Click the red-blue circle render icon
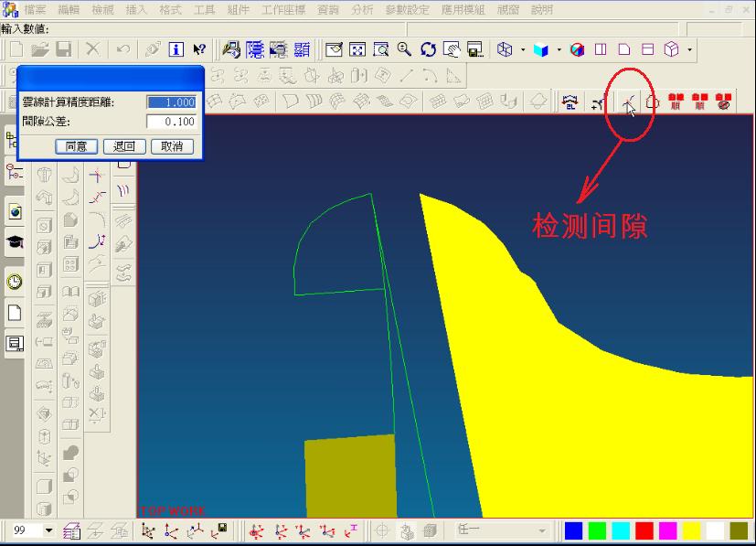Image resolution: width=756 pixels, height=546 pixels. [x=577, y=49]
